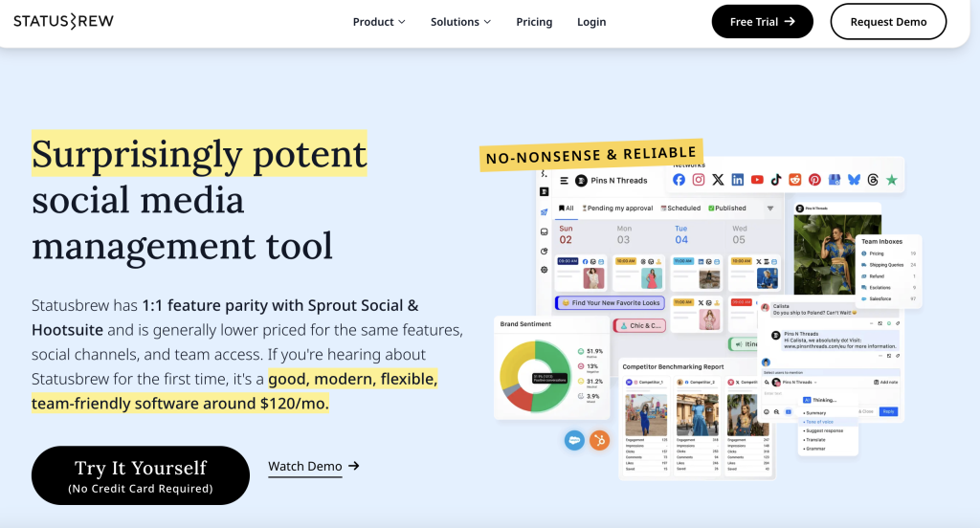Open the Pricing page
The width and height of the screenshot is (980, 528).
tap(534, 22)
